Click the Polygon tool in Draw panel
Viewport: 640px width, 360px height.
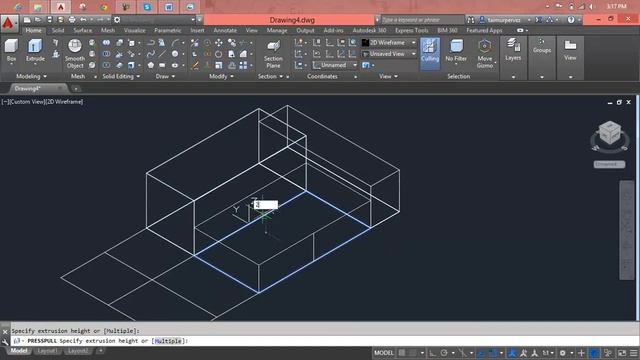(151, 65)
